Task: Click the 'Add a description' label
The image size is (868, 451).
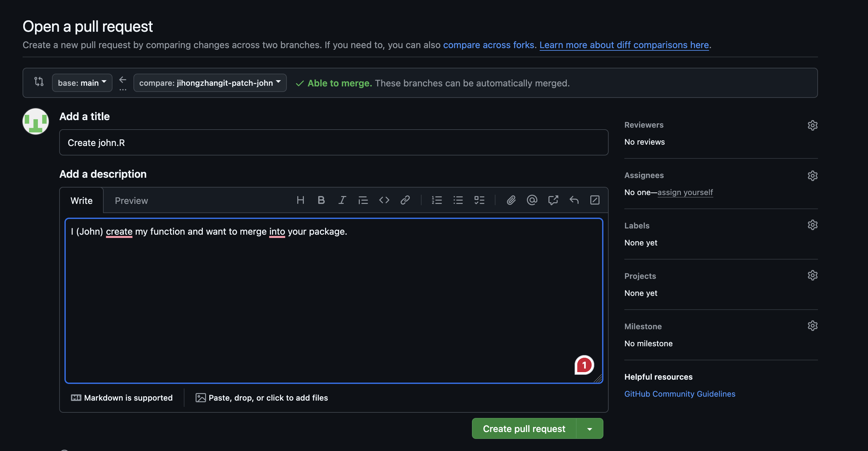Action: pyautogui.click(x=103, y=174)
